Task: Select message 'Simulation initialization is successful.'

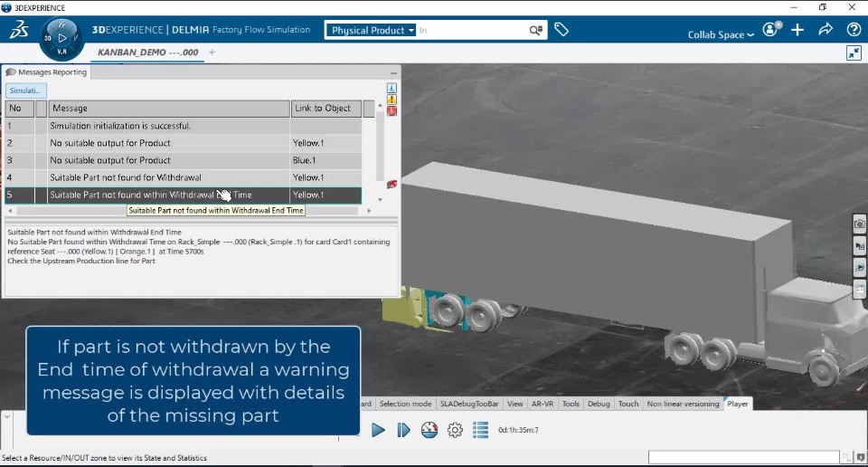Action: [x=184, y=126]
